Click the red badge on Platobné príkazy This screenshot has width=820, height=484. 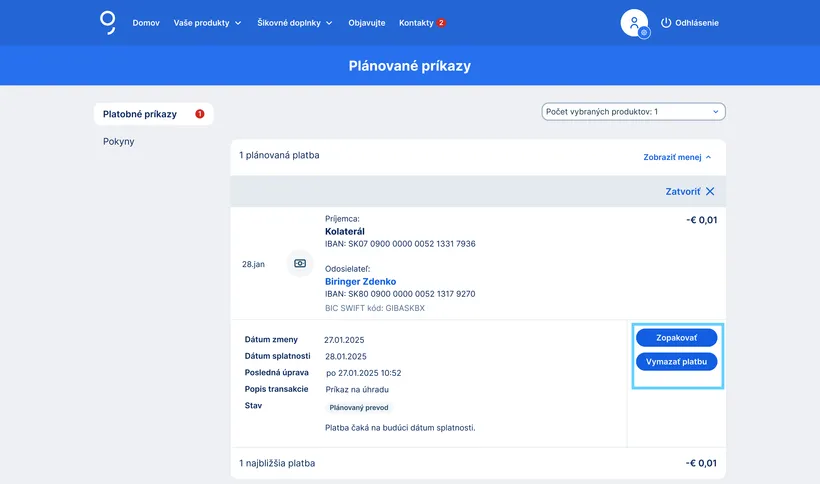coord(199,114)
